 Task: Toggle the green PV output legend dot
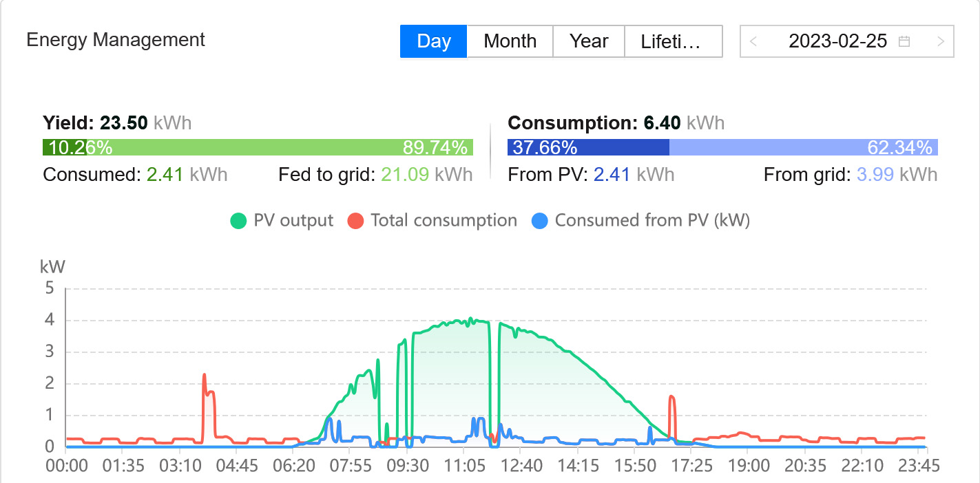238,221
